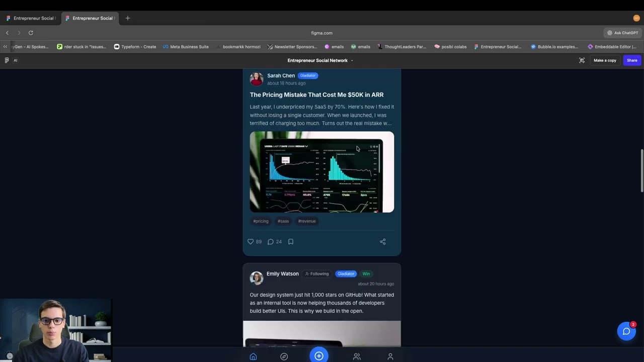The image size is (644, 362).
Task: Click Ask ChatGPT button
Action: point(622,33)
